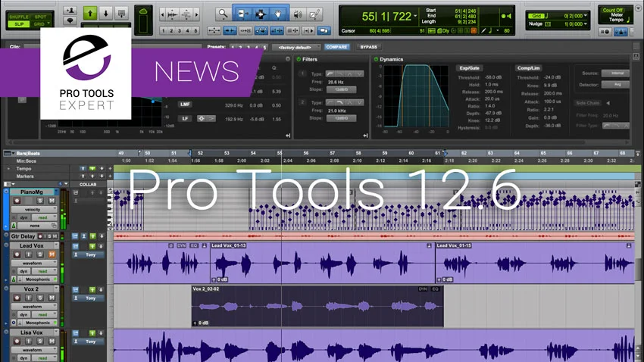Select the Lisa Vox track name
Viewport: 644px width, 362px height.
(x=32, y=332)
